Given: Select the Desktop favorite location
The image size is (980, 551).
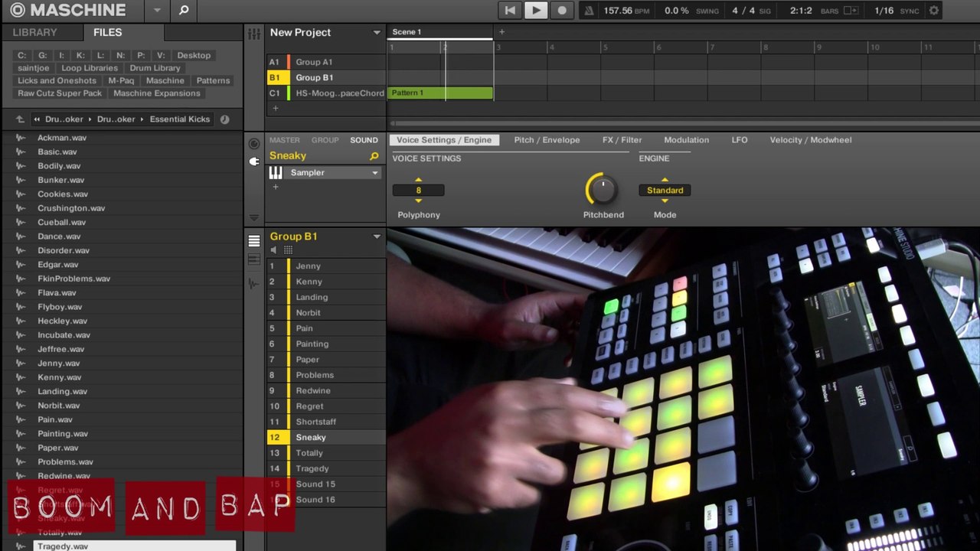Looking at the screenshot, I should [194, 55].
